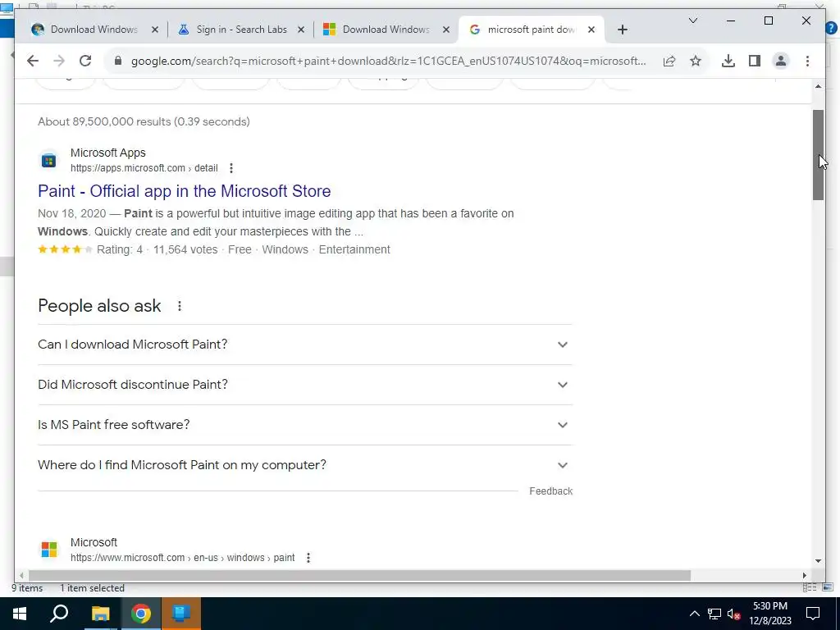Click the network tray icon
840x630 pixels.
(714, 614)
